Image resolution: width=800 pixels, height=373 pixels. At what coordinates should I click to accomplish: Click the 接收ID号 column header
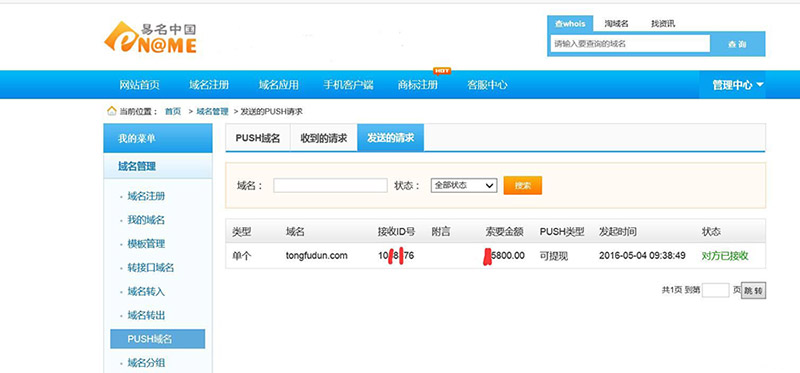click(396, 232)
